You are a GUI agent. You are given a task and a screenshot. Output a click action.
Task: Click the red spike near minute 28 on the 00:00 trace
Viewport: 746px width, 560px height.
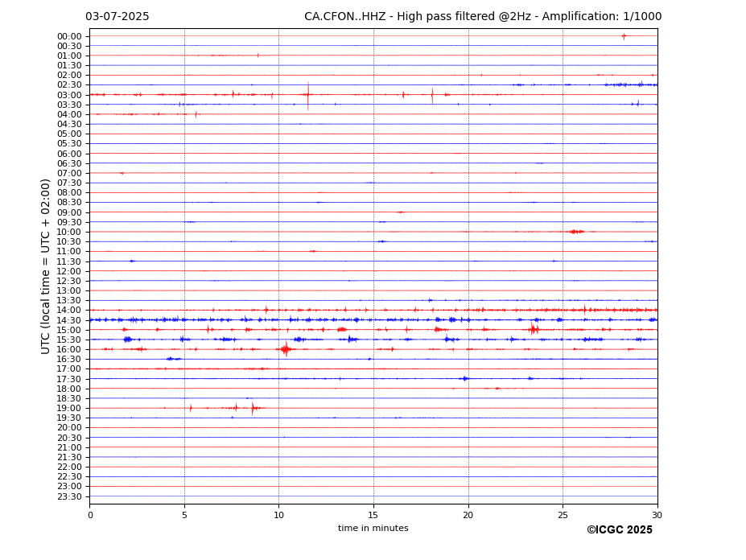pos(624,36)
